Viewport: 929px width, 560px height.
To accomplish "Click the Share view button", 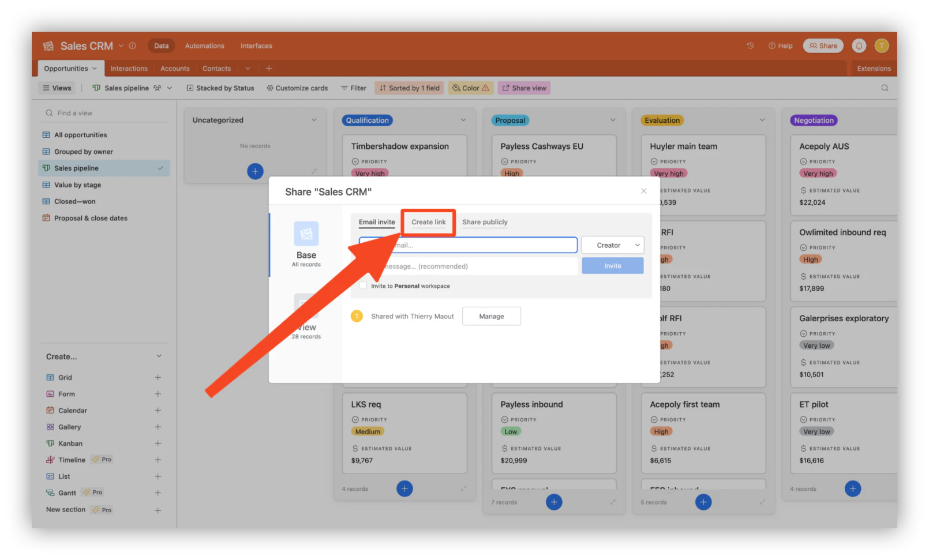I will 524,88.
